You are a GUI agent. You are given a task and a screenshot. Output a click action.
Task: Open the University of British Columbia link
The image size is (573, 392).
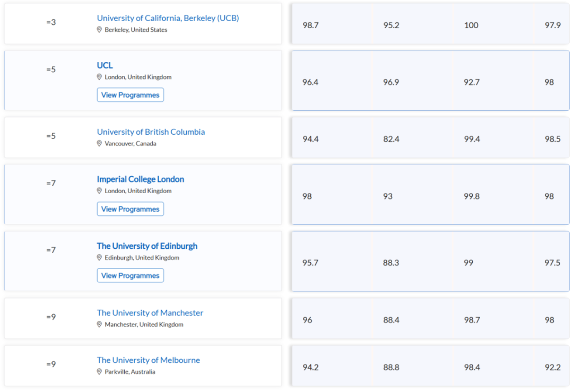151,132
